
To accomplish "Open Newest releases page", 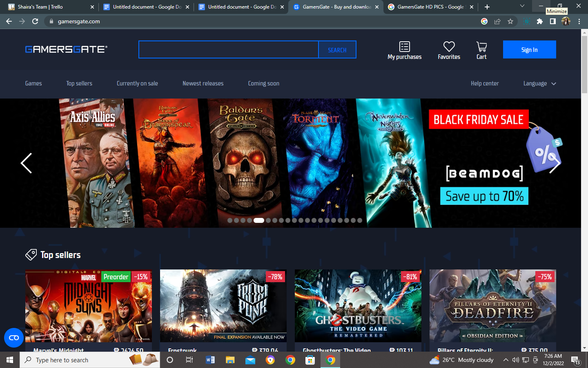I will 203,83.
